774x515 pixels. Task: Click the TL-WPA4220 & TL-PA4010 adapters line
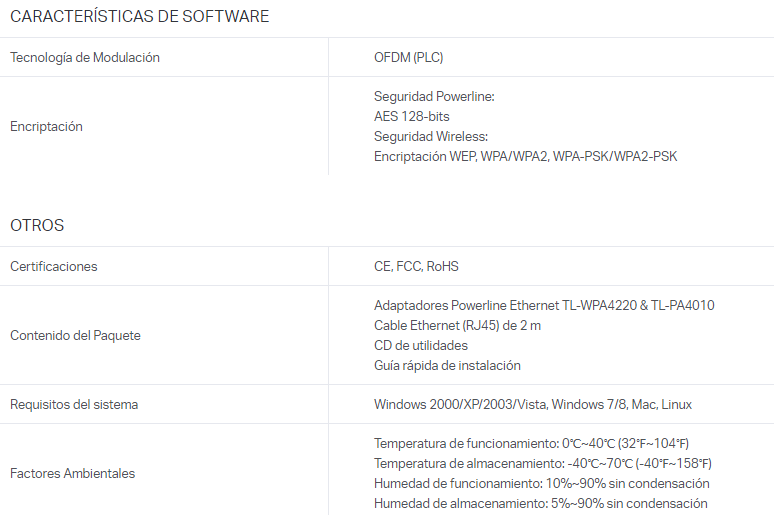coord(544,305)
